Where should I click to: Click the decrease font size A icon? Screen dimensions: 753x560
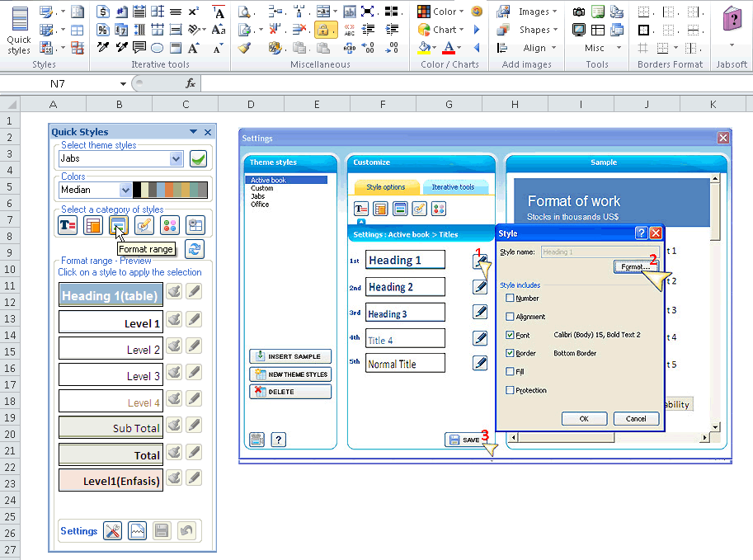[218, 48]
